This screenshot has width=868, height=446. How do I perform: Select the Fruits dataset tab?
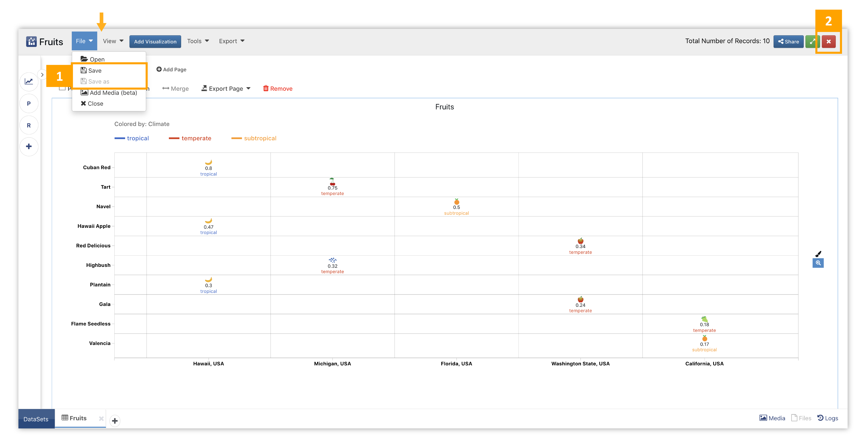tap(74, 418)
